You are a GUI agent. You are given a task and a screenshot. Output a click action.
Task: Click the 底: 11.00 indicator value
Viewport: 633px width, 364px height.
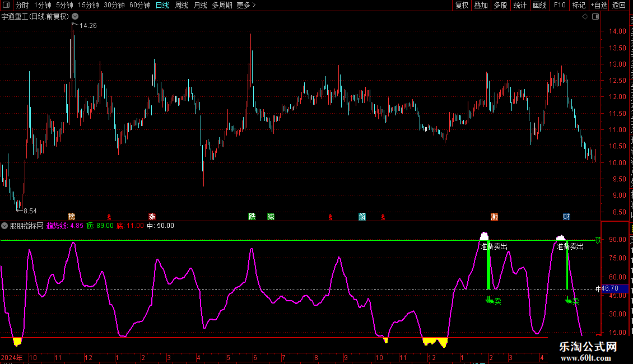point(130,226)
